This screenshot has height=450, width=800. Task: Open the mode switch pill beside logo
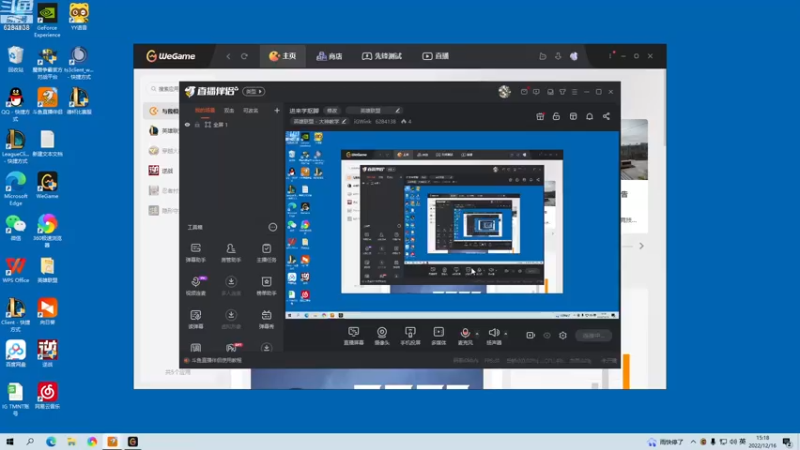coord(254,91)
